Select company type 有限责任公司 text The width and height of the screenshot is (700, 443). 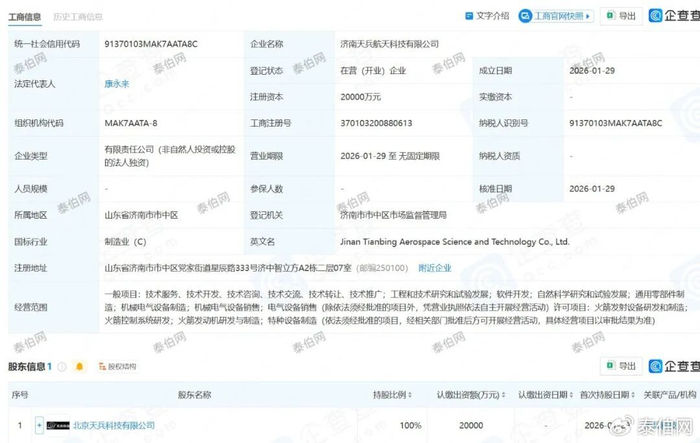(170, 156)
